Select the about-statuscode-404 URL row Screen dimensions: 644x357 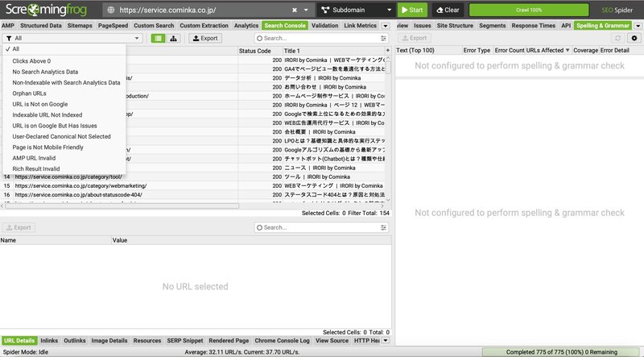click(193, 194)
